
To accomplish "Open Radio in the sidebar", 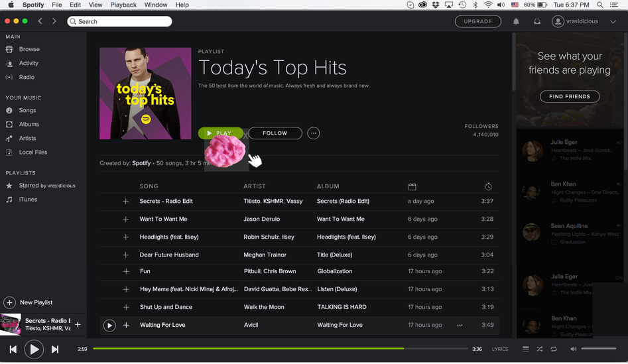I will tap(27, 78).
